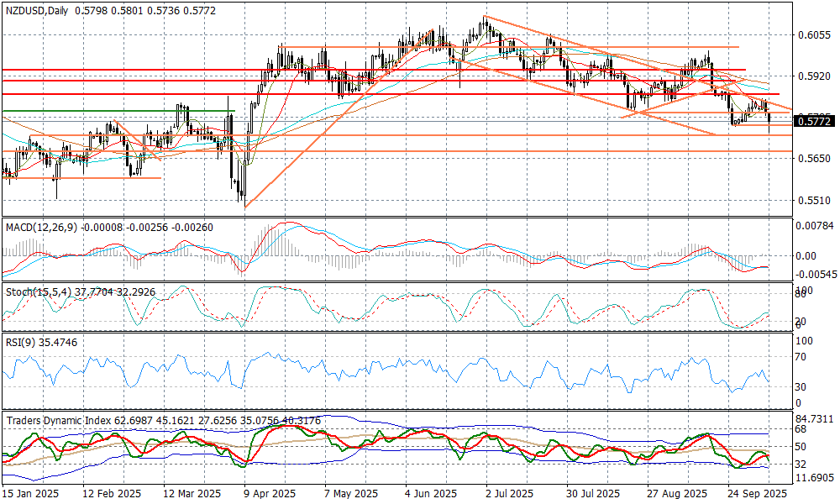Select the Traders Dynamic Index label

57,418
